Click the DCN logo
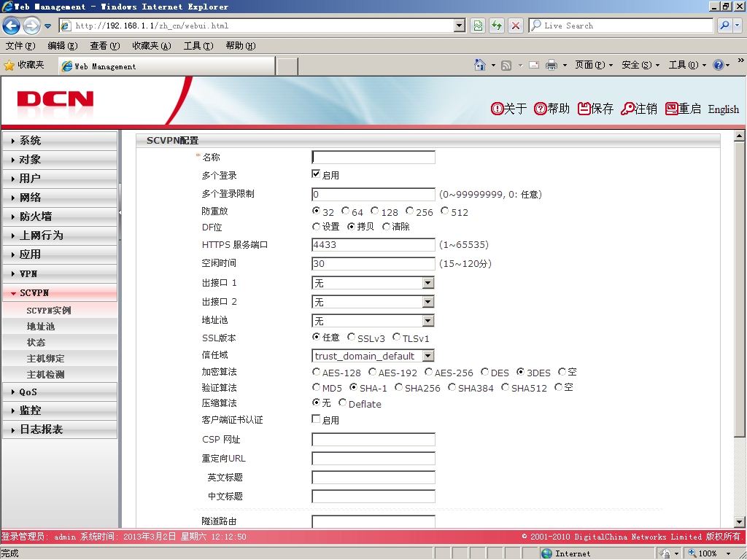Screen dimensions: 747x560 (x=55, y=100)
